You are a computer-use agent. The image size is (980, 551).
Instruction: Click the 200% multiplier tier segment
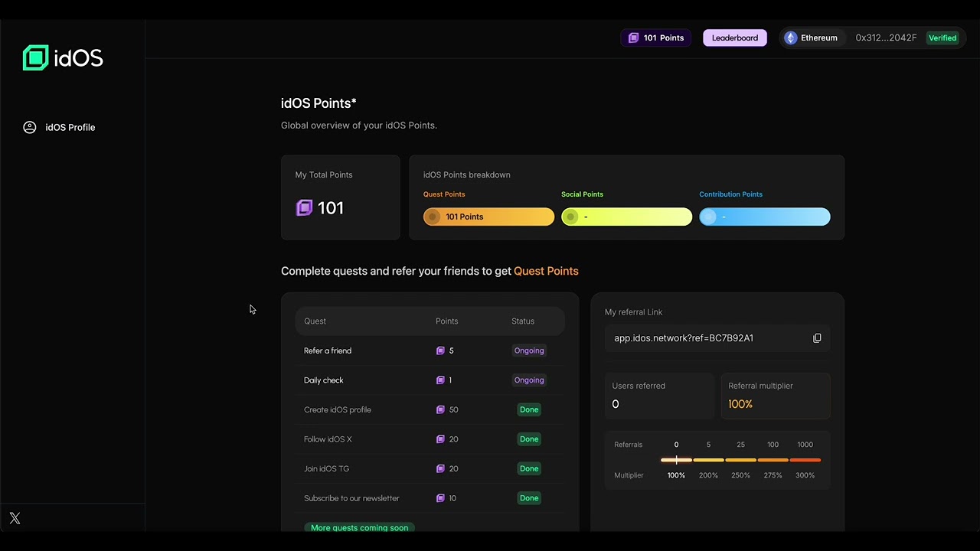pyautogui.click(x=708, y=460)
